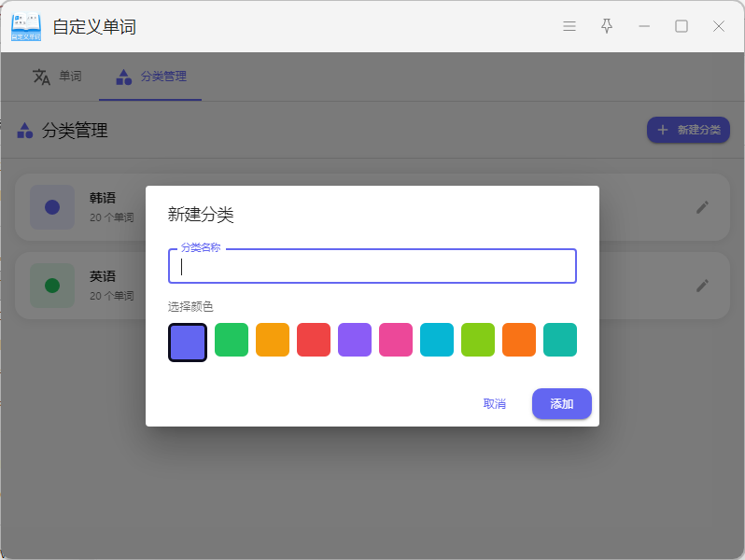The height and width of the screenshot is (560, 745).
Task: Pick the red color swatch
Action: click(x=314, y=340)
